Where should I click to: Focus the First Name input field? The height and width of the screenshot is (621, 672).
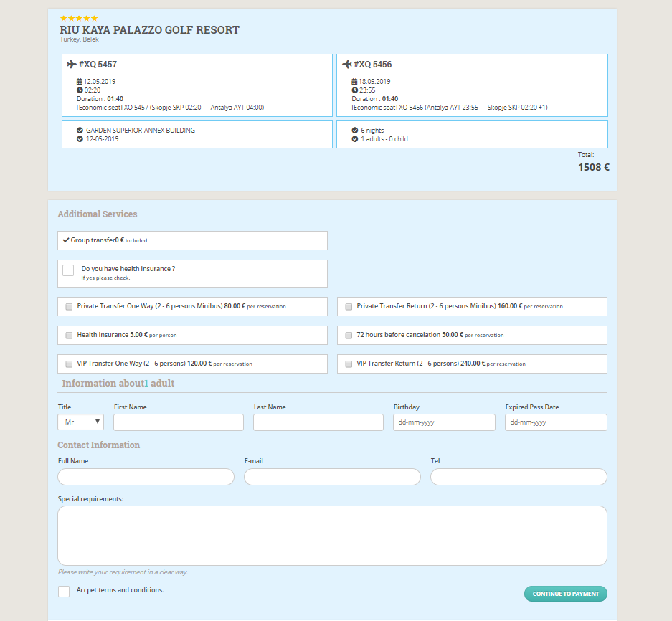[x=179, y=422]
